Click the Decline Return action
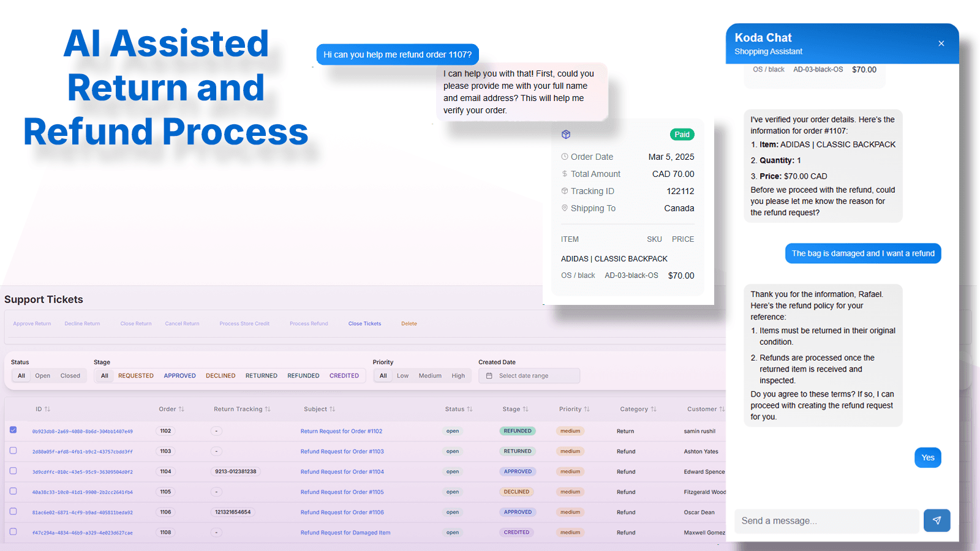The height and width of the screenshot is (551, 980). 82,324
